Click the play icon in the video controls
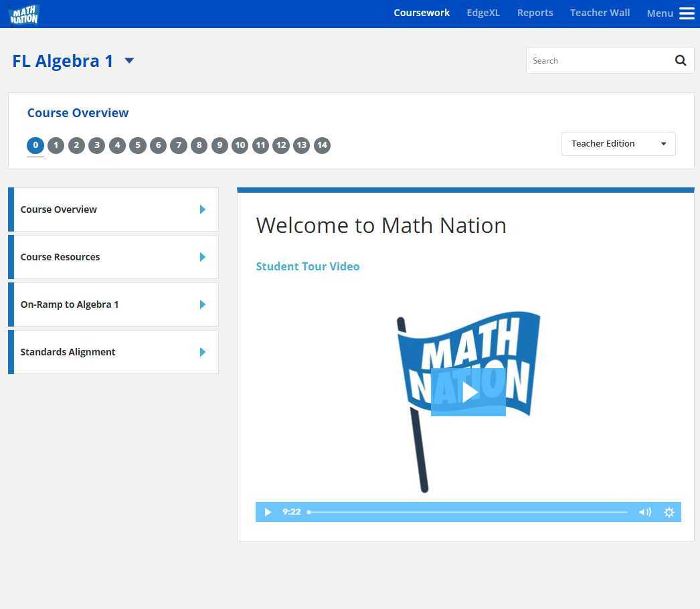 coord(268,512)
